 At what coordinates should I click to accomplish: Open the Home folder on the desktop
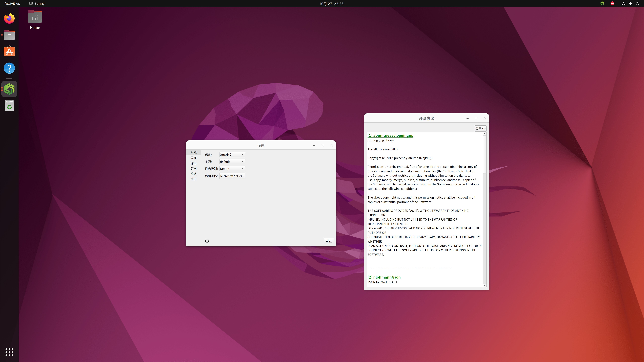tap(35, 20)
